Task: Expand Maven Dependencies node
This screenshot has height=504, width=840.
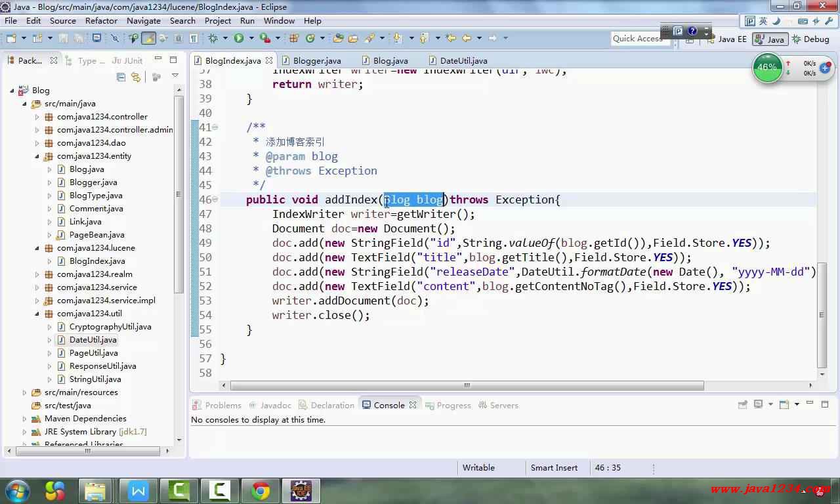Action: pos(25,419)
